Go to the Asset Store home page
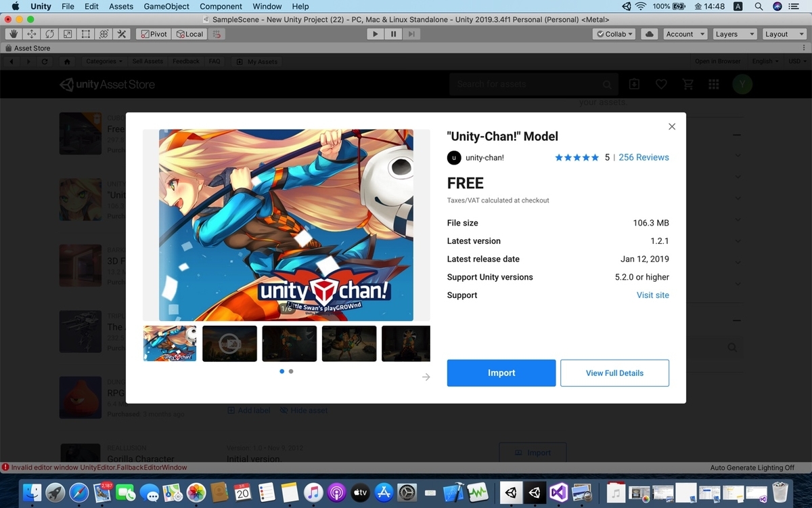 point(67,62)
